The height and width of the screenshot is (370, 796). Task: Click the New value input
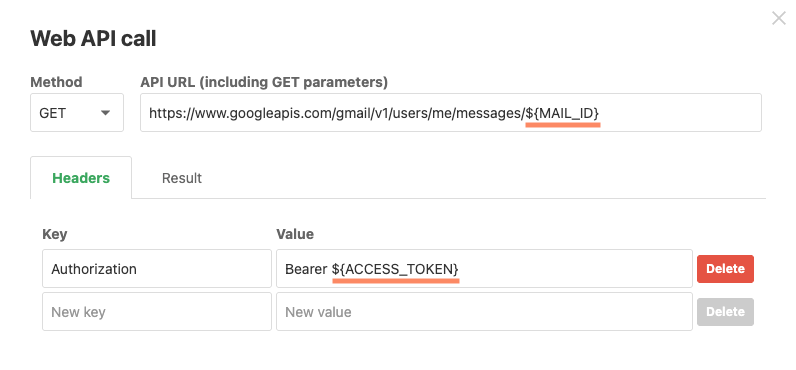484,312
